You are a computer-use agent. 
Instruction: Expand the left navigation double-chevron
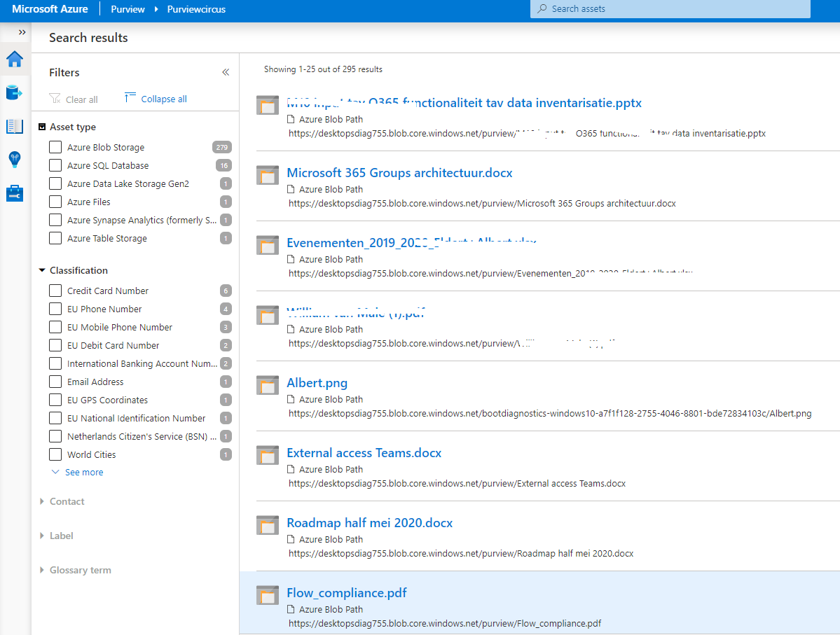click(x=22, y=32)
